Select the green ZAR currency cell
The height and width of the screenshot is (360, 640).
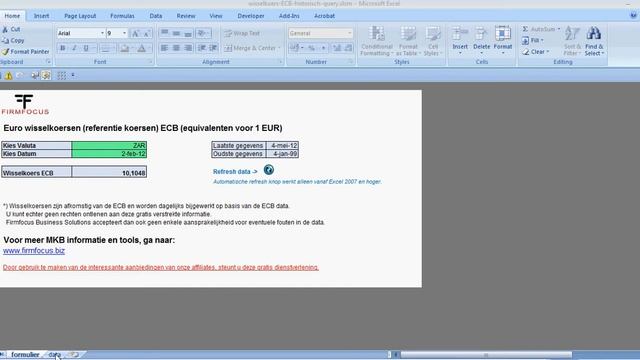[109, 145]
